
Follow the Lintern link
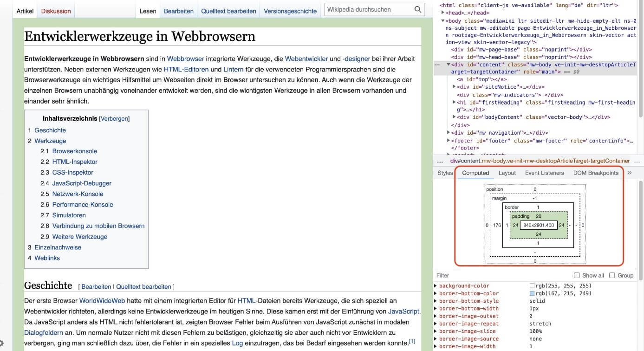tap(233, 70)
